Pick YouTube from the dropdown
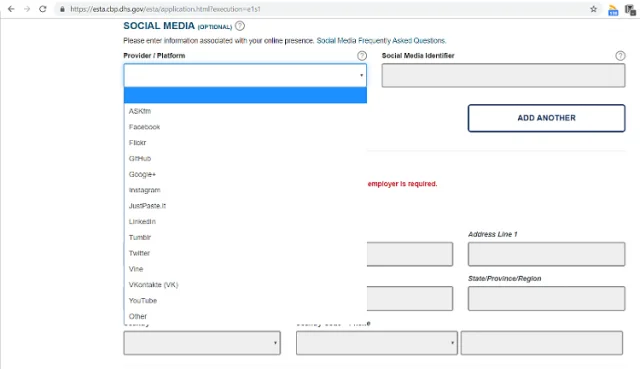The width and height of the screenshot is (640, 369). click(245, 301)
